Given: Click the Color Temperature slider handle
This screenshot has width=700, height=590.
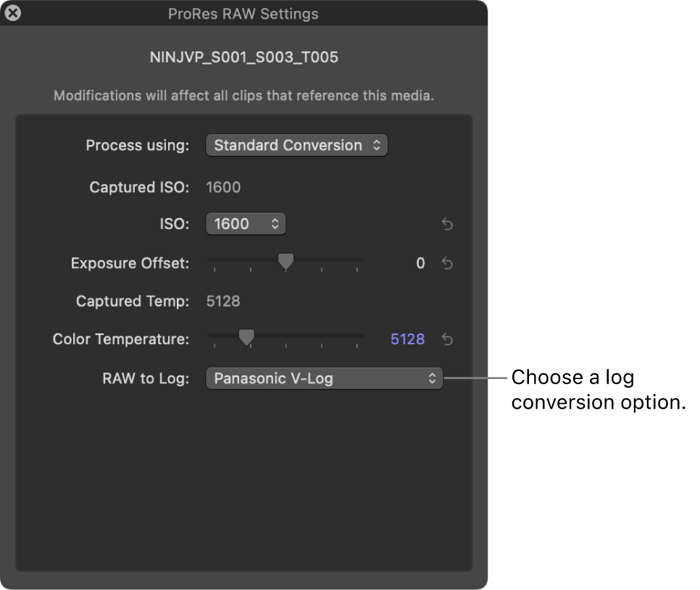Looking at the screenshot, I should 247,337.
